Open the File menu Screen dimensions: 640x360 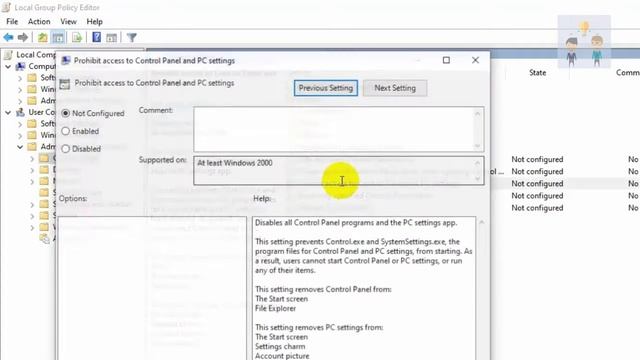coord(12,22)
